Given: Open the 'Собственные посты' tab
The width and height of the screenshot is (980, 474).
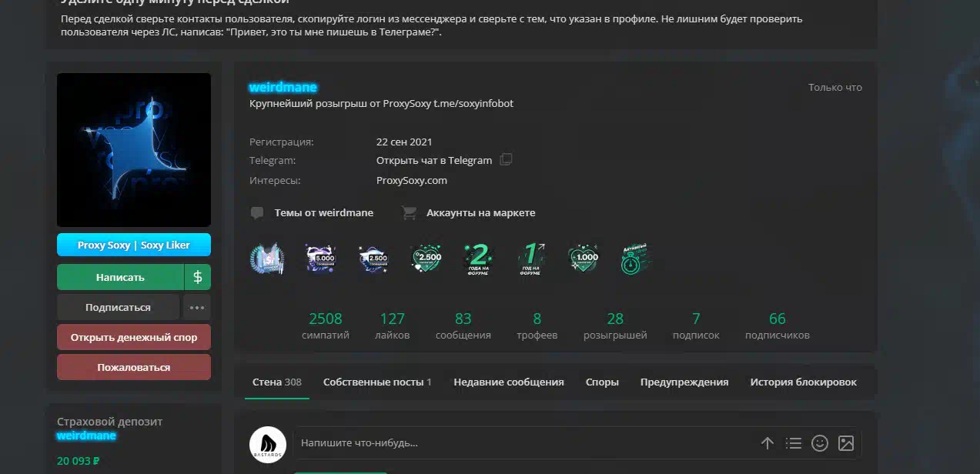Looking at the screenshot, I should click(377, 382).
